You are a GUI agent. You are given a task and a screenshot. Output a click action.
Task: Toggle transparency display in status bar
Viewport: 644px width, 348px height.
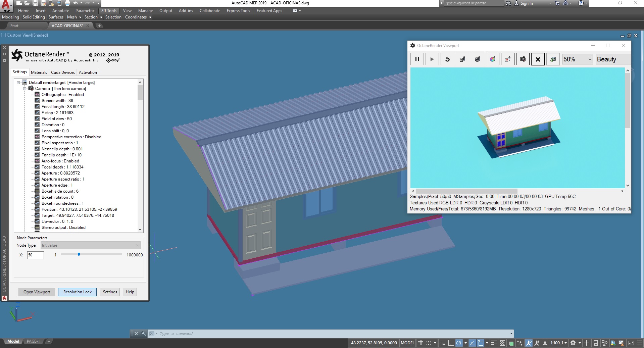(x=502, y=343)
